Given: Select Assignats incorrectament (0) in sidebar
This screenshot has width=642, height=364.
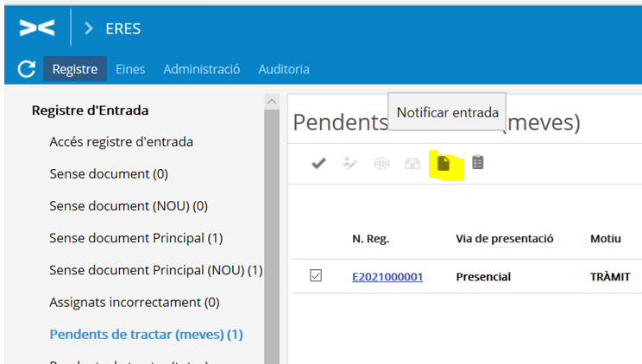Looking at the screenshot, I should [x=134, y=302].
